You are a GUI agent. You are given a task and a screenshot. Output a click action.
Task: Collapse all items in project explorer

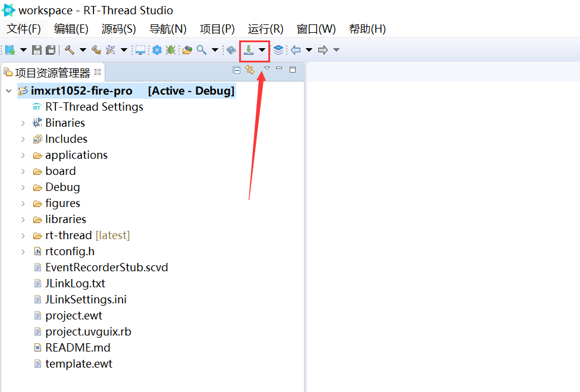(237, 70)
